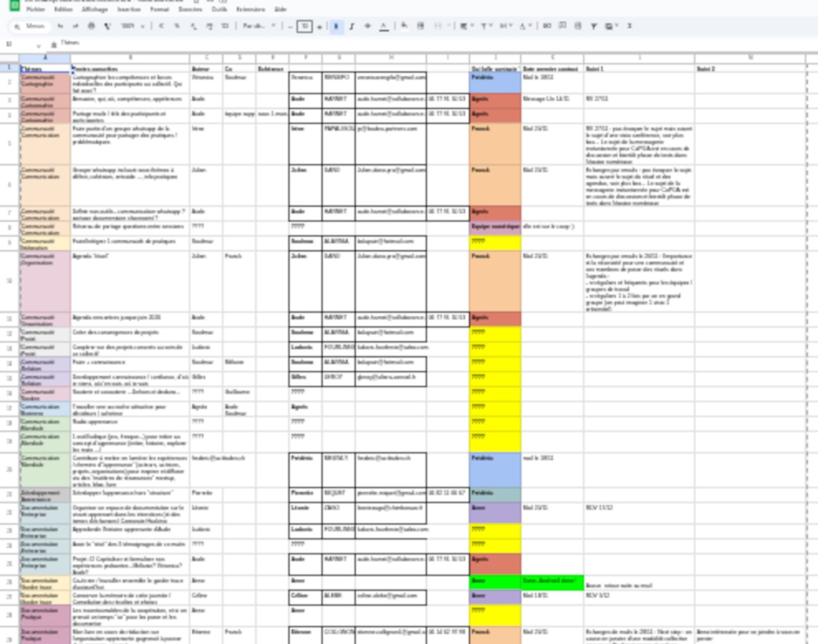Open the Format menu
The width and height of the screenshot is (818, 644).
point(159,9)
